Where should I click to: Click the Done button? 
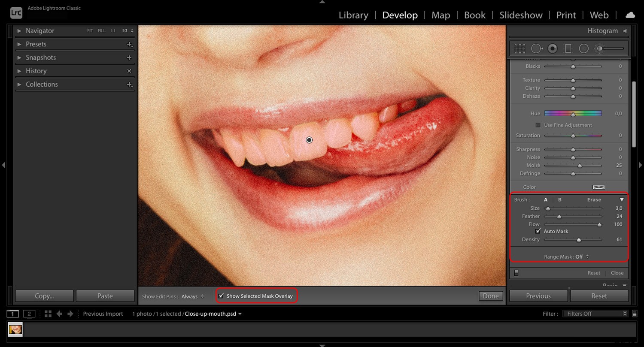490,296
